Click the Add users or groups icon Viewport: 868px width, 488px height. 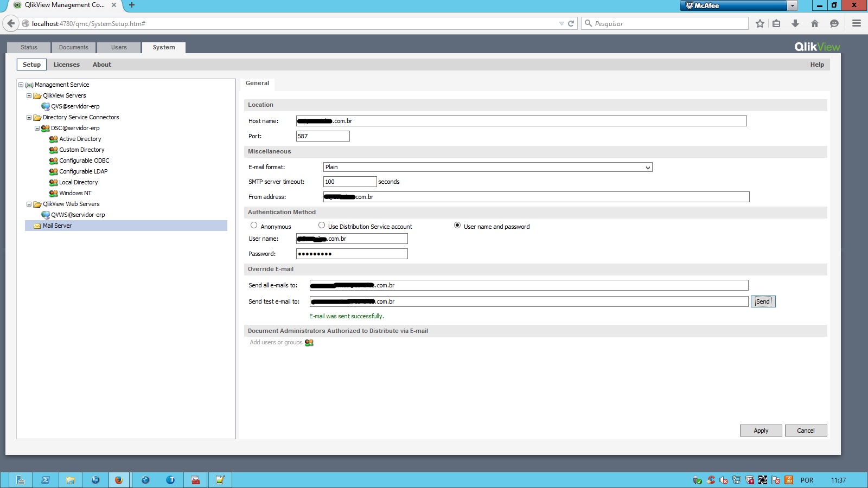point(309,342)
